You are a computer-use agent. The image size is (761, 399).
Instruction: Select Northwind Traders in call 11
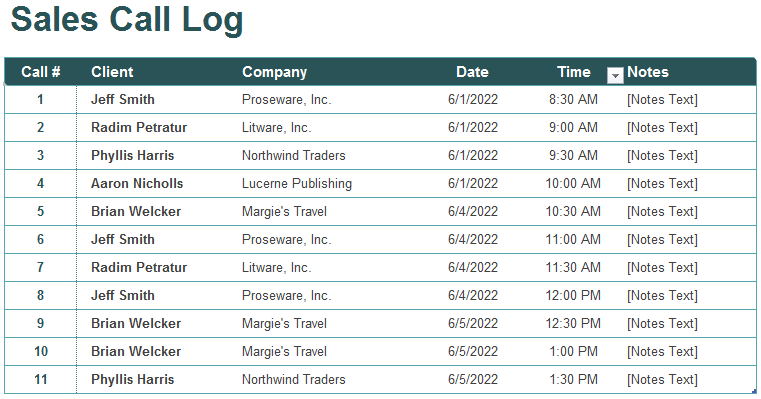[294, 380]
